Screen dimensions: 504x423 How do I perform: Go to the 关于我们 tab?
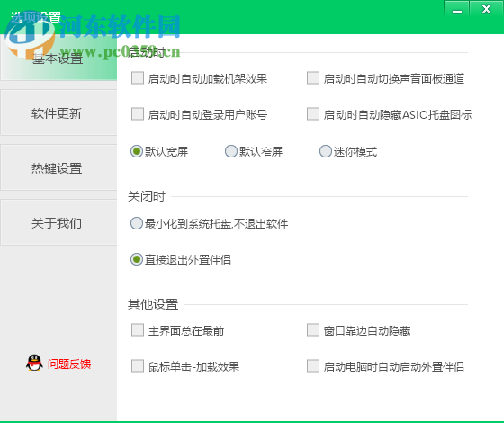(x=58, y=223)
